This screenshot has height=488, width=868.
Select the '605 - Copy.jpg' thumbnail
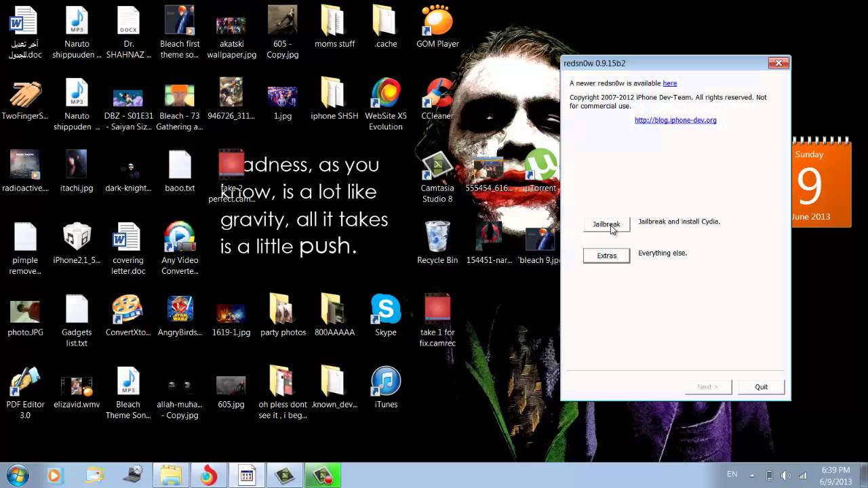(x=283, y=33)
